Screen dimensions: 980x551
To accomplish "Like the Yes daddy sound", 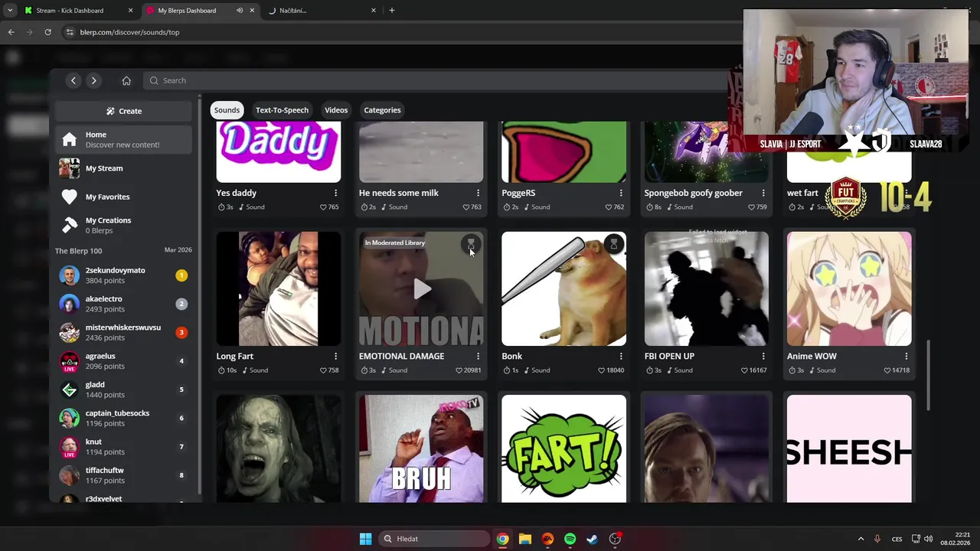I will click(x=323, y=207).
